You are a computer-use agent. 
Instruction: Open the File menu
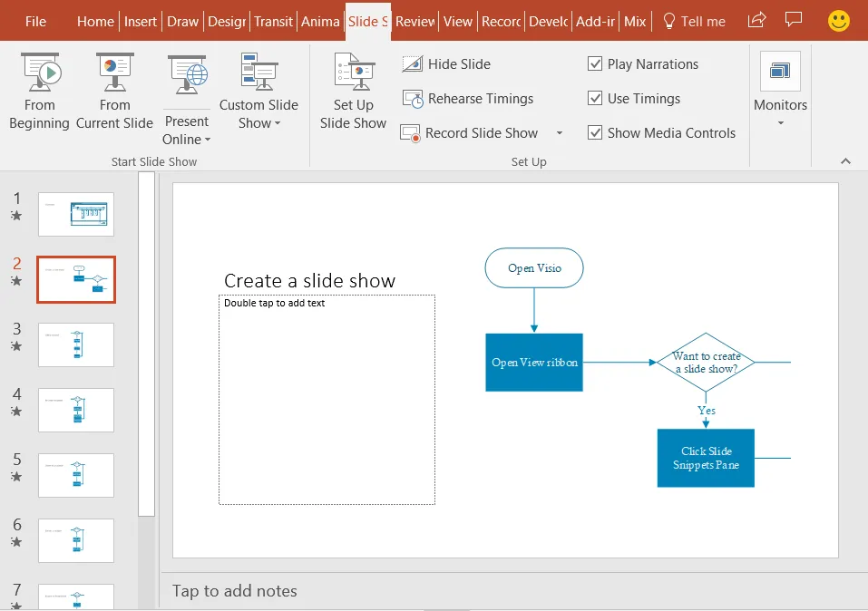pyautogui.click(x=35, y=21)
